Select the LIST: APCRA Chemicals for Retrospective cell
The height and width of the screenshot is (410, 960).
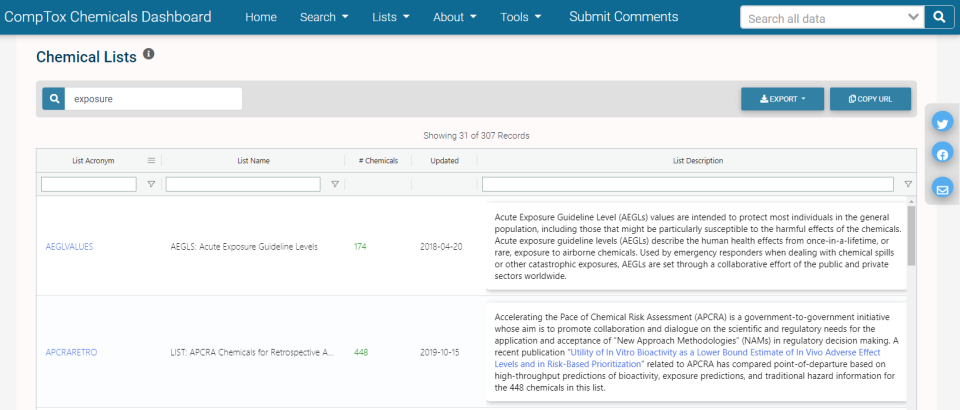coord(252,352)
